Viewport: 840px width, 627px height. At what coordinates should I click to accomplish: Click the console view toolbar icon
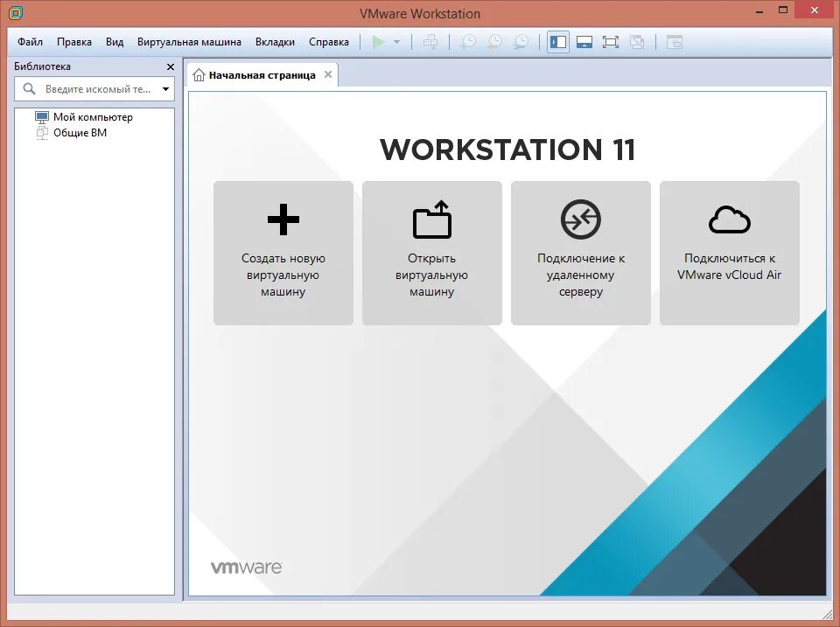point(675,42)
